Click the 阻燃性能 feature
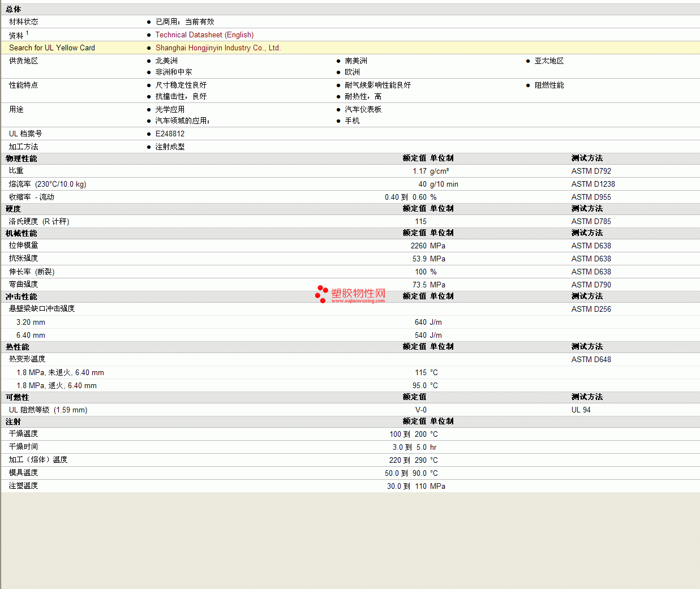The image size is (700, 589). click(549, 85)
